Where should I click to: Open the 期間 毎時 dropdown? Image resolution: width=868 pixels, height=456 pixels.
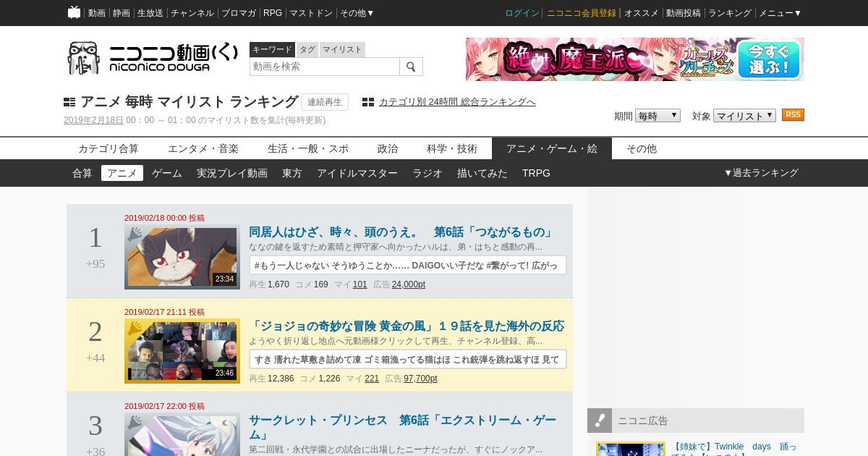coord(658,116)
